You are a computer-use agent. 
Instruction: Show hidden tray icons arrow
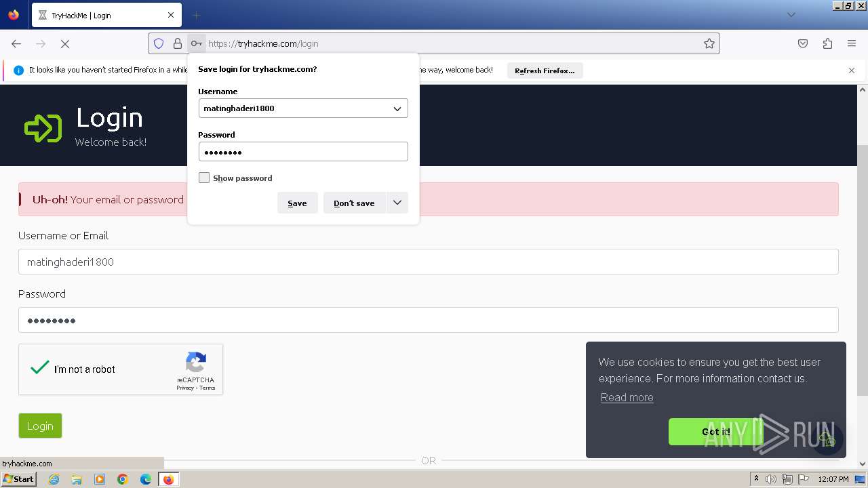click(x=756, y=479)
